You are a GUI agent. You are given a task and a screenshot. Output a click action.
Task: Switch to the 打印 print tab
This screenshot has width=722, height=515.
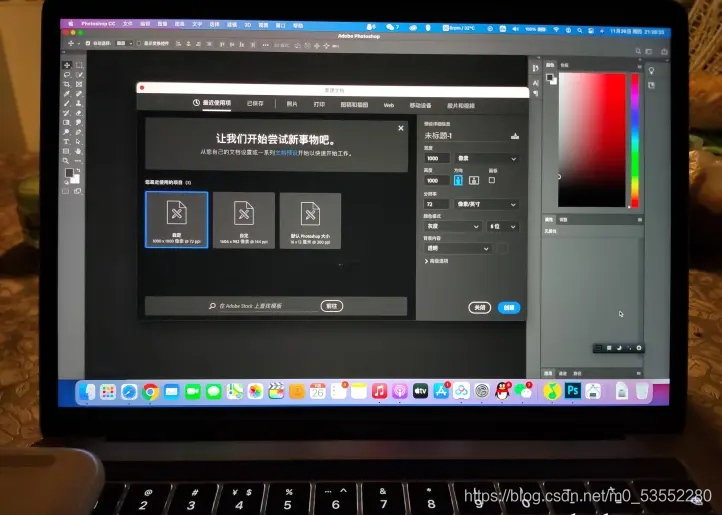pos(319,105)
